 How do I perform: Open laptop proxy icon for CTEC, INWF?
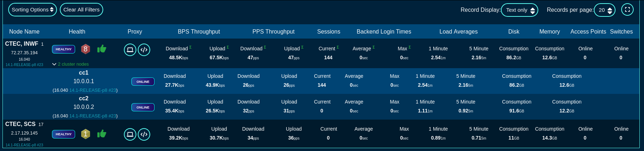pyautogui.click(x=130, y=50)
